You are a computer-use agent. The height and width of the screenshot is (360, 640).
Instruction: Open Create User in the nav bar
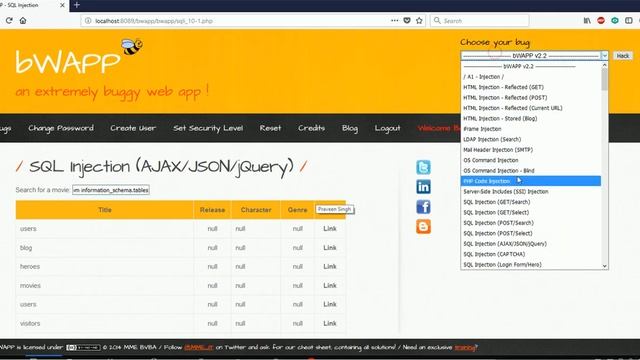tap(133, 128)
